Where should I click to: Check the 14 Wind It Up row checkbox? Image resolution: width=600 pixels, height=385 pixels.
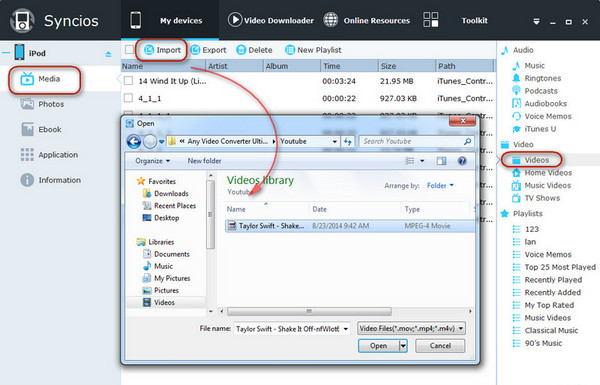coord(129,81)
